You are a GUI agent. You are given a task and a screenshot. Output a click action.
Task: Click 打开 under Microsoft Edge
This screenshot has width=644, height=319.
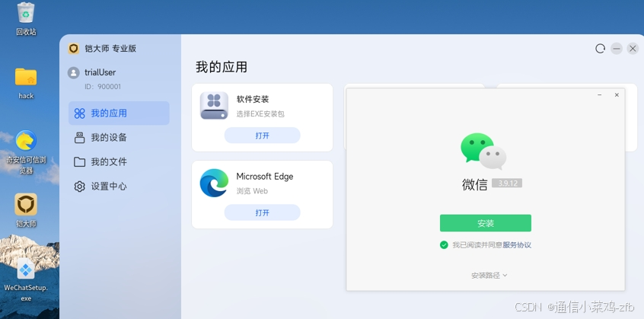pos(262,212)
